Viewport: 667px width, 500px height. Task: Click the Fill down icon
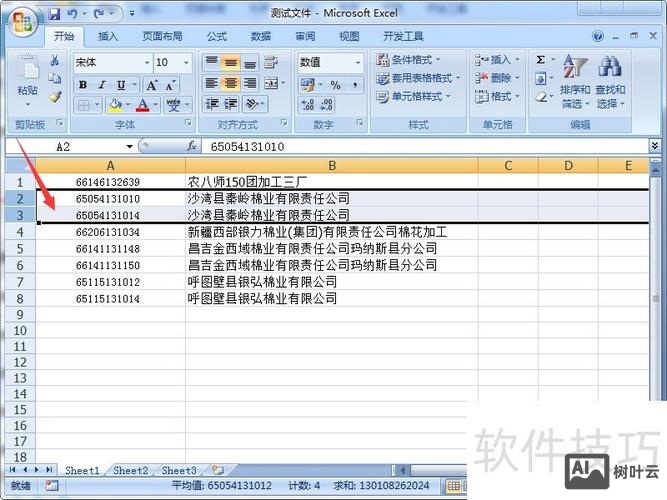pyautogui.click(x=541, y=79)
